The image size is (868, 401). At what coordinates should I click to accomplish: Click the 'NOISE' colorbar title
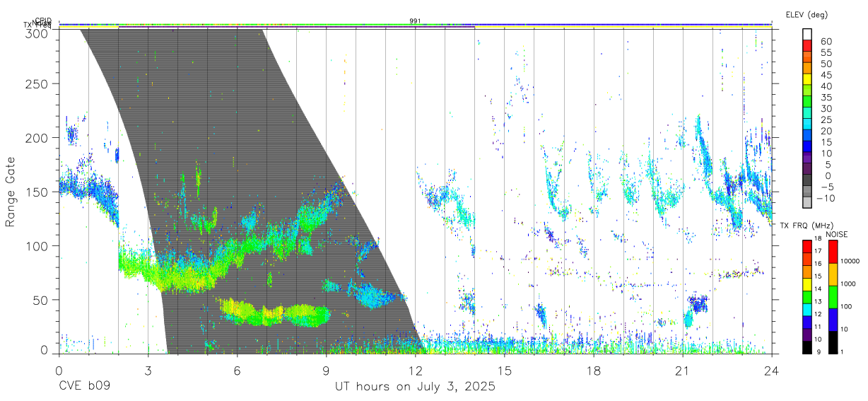coord(836,234)
